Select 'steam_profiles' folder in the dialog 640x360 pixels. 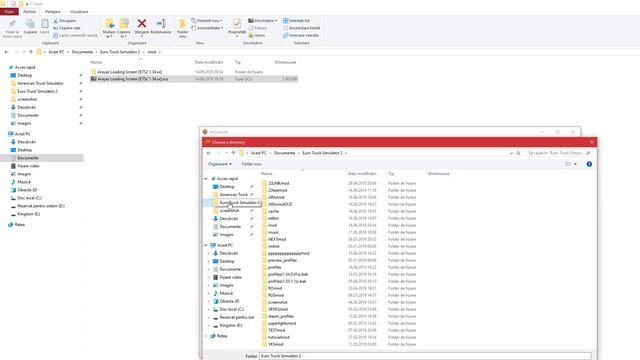(x=281, y=316)
